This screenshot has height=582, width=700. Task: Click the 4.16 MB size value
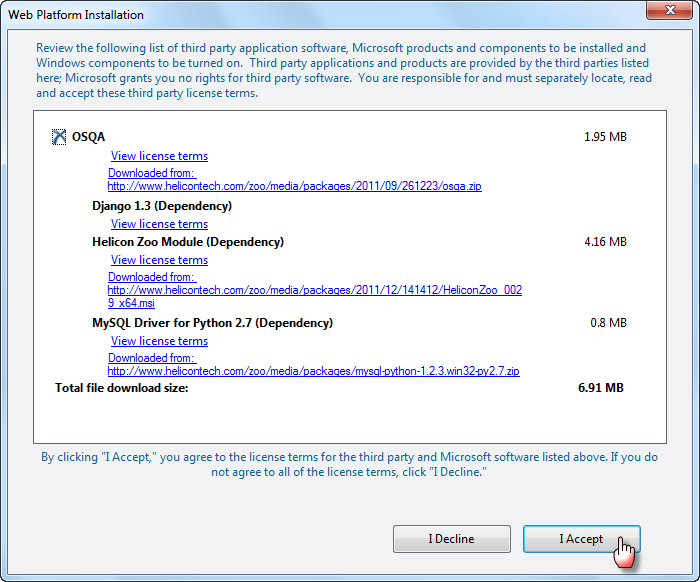(605, 242)
